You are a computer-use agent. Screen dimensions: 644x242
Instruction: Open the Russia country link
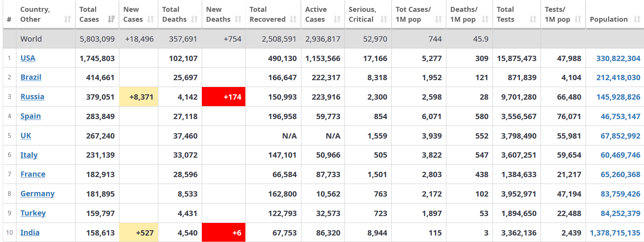[32, 97]
